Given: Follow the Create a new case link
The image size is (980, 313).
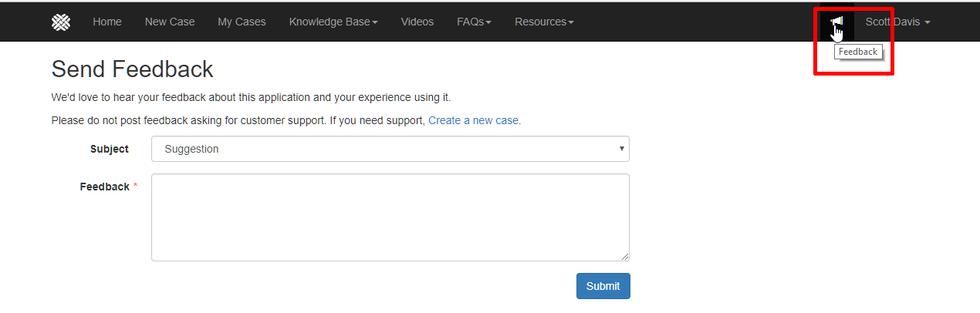Looking at the screenshot, I should point(473,120).
